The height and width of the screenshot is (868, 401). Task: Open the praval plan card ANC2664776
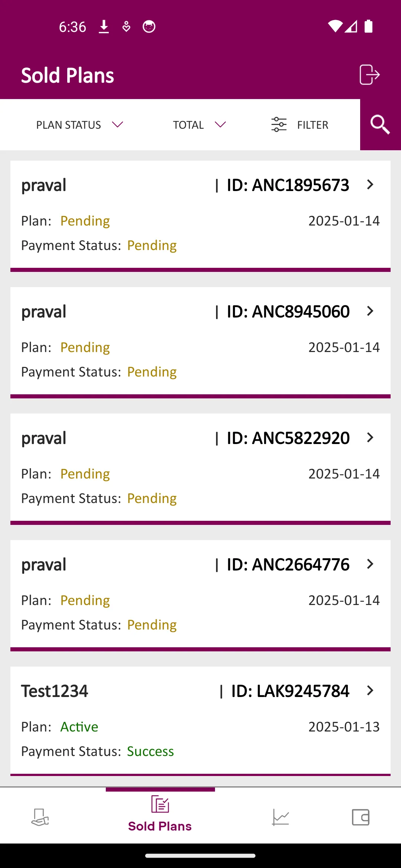pos(200,596)
